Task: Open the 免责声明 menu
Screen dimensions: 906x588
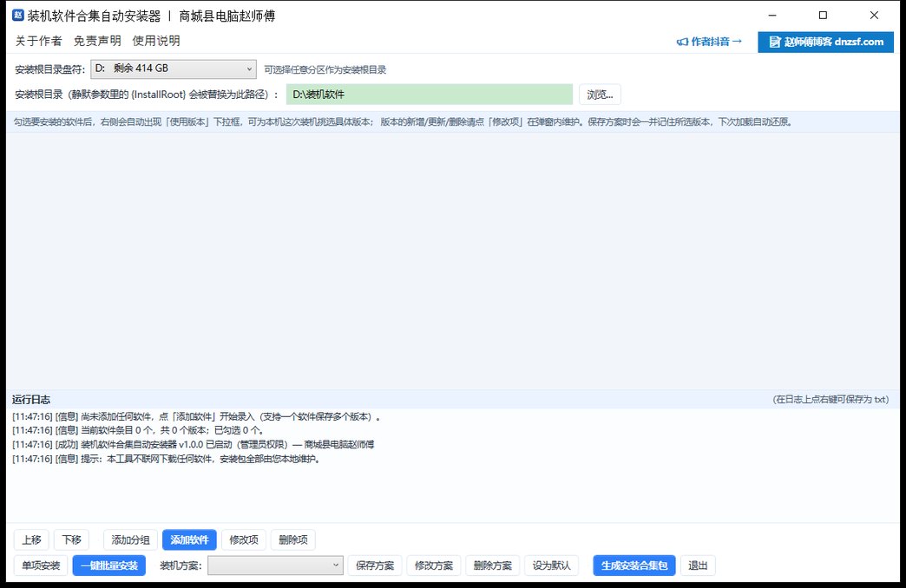Action: pos(98,41)
